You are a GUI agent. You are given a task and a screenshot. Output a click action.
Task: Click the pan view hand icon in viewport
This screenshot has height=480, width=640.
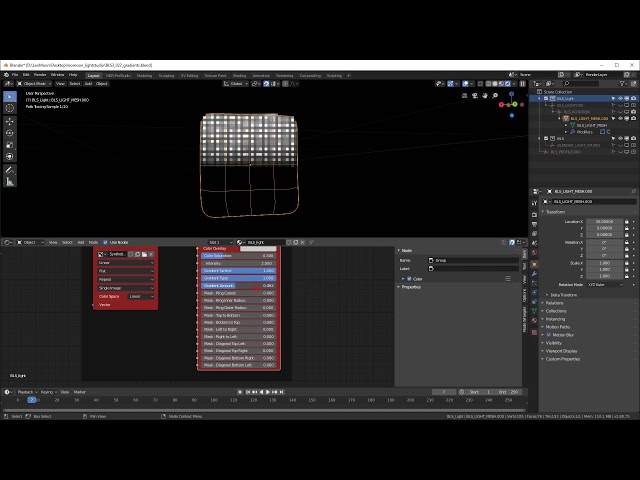point(485,96)
